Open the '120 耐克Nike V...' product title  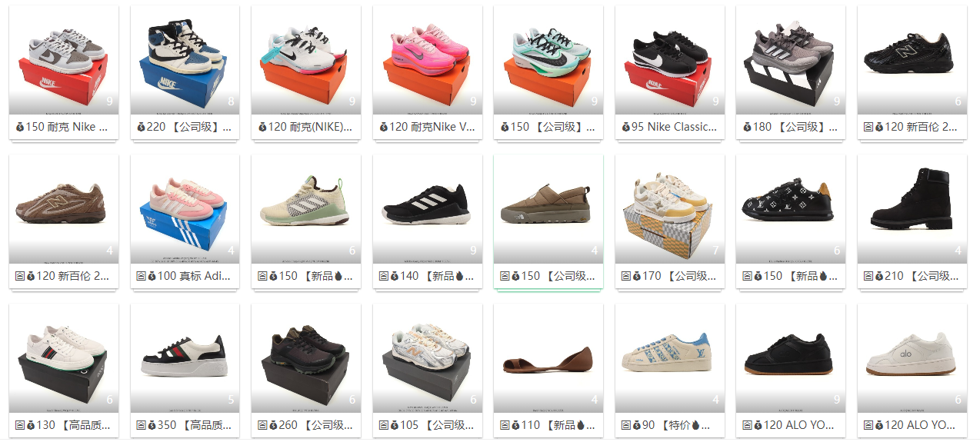[x=432, y=127]
